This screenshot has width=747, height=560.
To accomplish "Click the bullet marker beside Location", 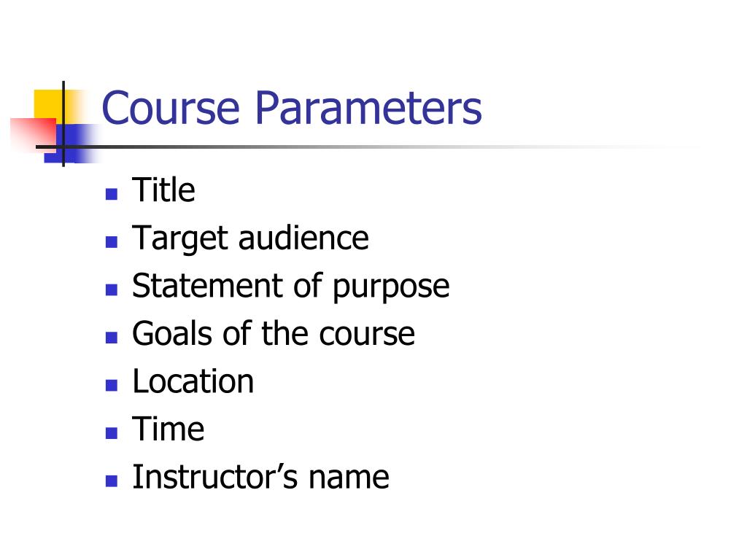I will (112, 385).
